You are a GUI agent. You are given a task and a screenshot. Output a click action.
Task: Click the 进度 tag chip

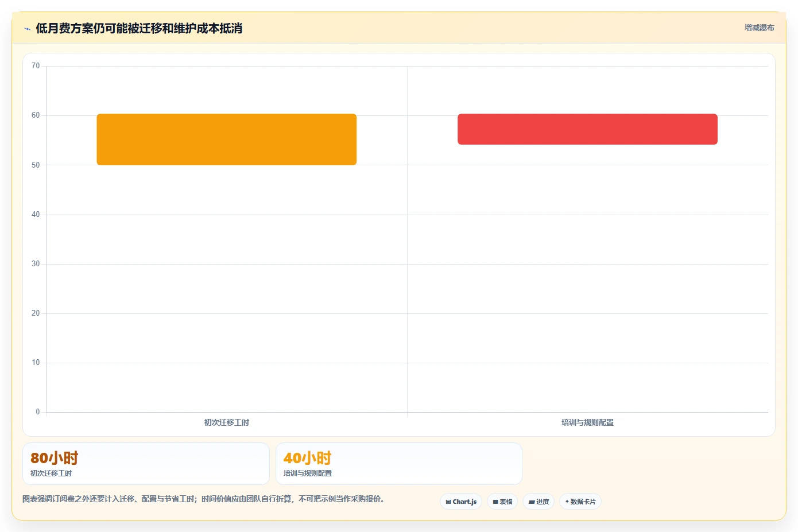pos(539,502)
